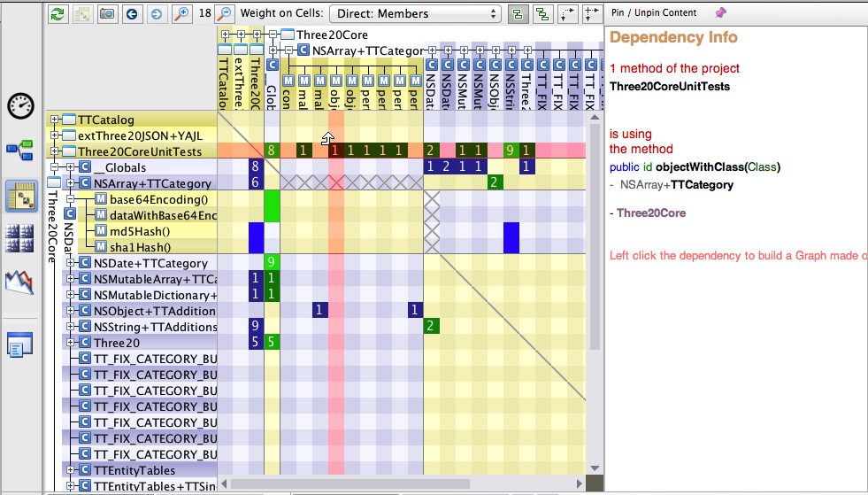Open the gauge dashboard view in sidebar

pyautogui.click(x=21, y=106)
